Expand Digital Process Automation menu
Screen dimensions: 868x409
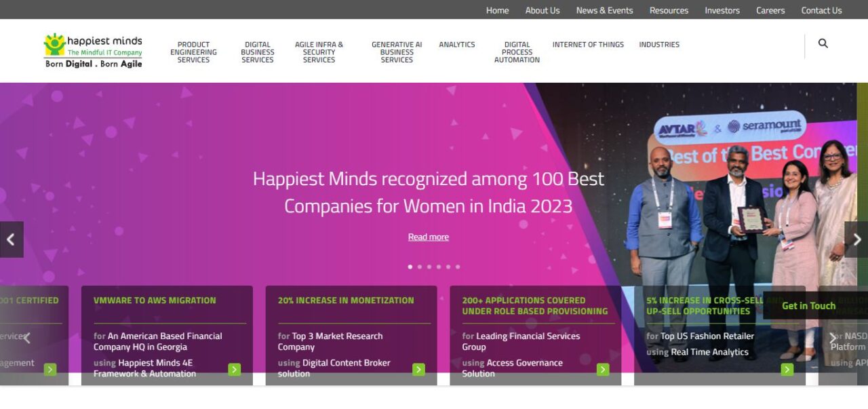(517, 52)
